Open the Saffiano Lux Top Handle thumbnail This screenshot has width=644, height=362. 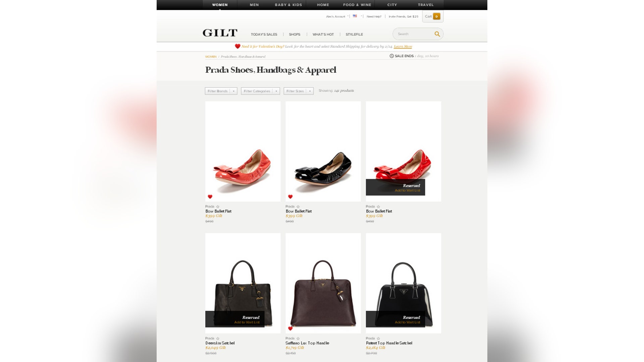pos(323,283)
